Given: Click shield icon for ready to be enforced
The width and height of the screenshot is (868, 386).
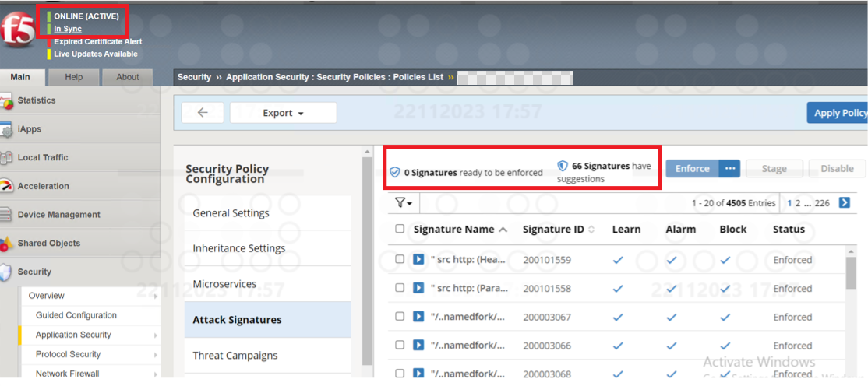Looking at the screenshot, I should coord(395,172).
